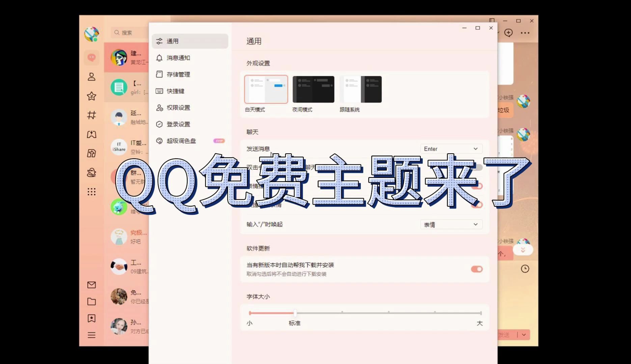Close the settings window
The image size is (631, 364).
[x=491, y=28]
